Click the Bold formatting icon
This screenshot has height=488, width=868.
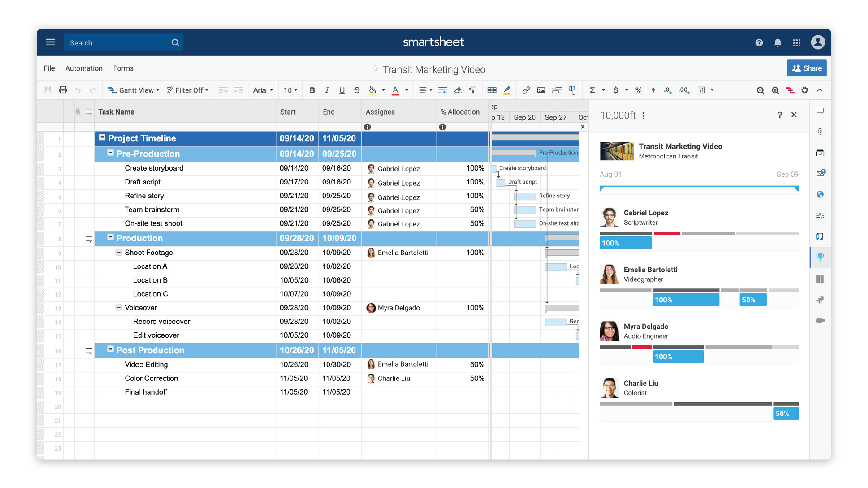(x=312, y=90)
